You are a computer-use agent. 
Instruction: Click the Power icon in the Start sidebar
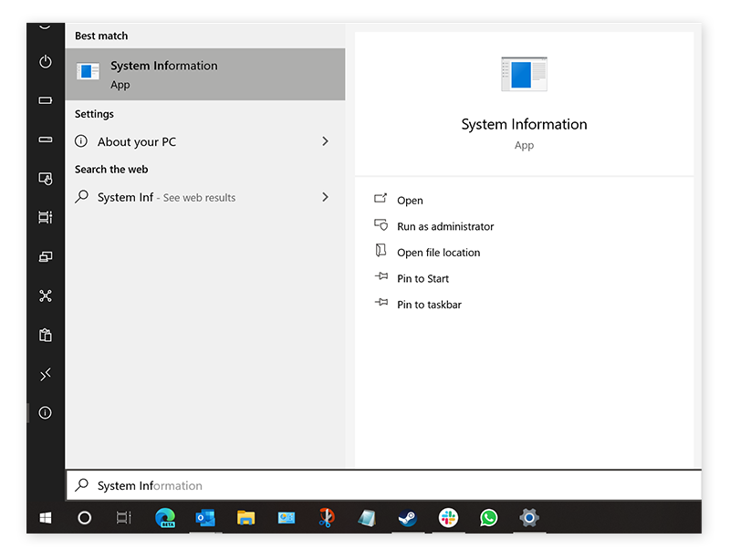45,62
